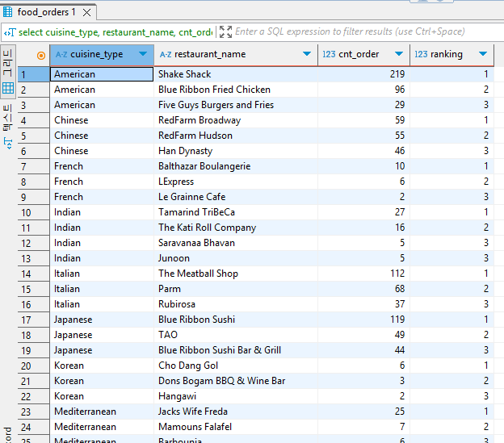Click cell 'Blue Ribbon Sushi' in row 17
Screen dimensions: 504x443
pos(236,320)
